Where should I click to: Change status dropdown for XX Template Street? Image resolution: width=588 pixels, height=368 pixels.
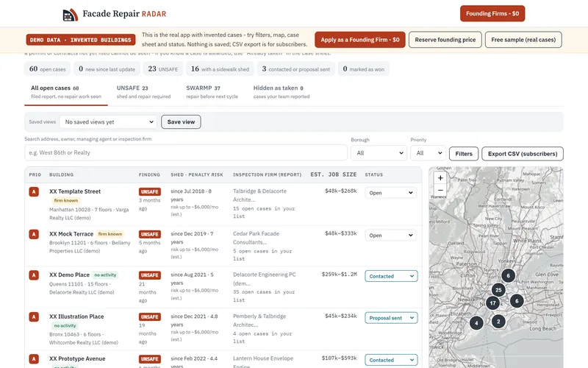tap(391, 193)
